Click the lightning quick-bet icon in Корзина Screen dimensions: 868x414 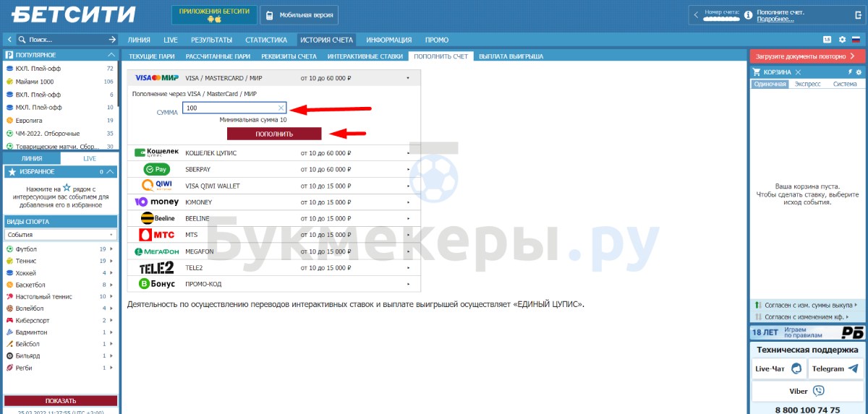click(850, 72)
